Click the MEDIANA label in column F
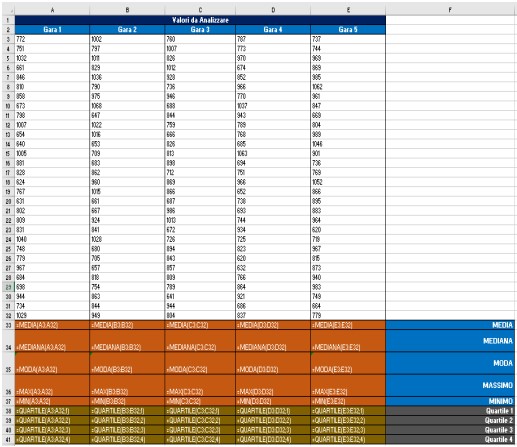This screenshot has width=517, height=447. (x=450, y=341)
